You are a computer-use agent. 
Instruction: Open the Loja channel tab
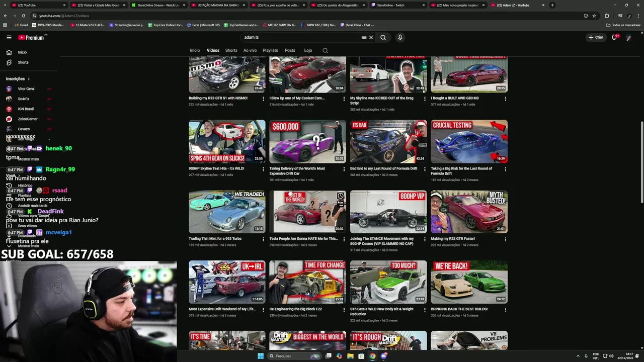(x=308, y=50)
